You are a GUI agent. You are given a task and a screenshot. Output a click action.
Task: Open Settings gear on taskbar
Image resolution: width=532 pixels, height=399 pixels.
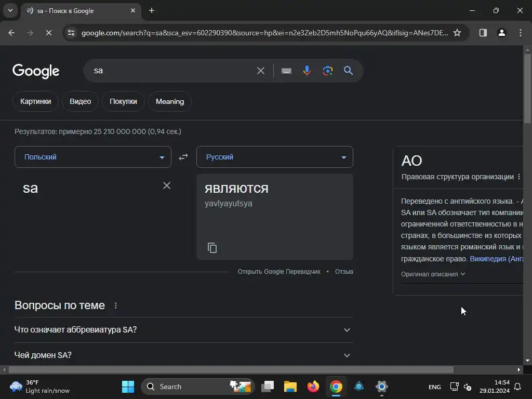(x=382, y=387)
